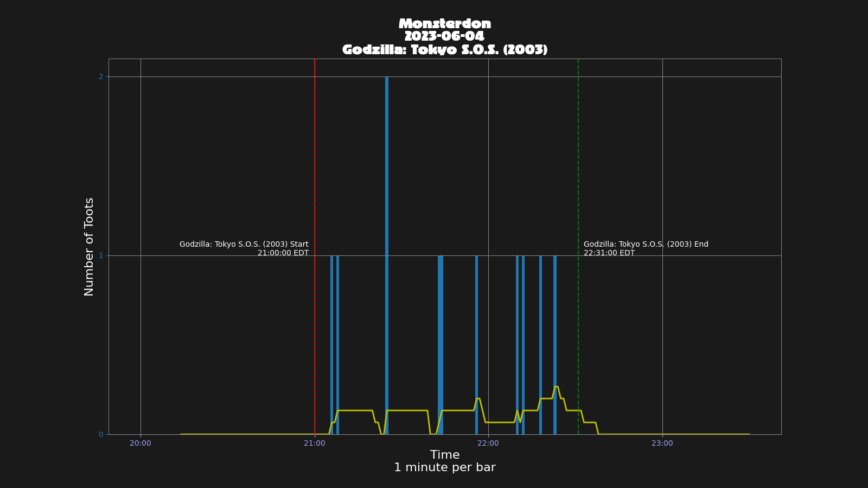Click the 'Godzilla: Tokyo S.O.S. (2003) End' annotation

click(646, 245)
